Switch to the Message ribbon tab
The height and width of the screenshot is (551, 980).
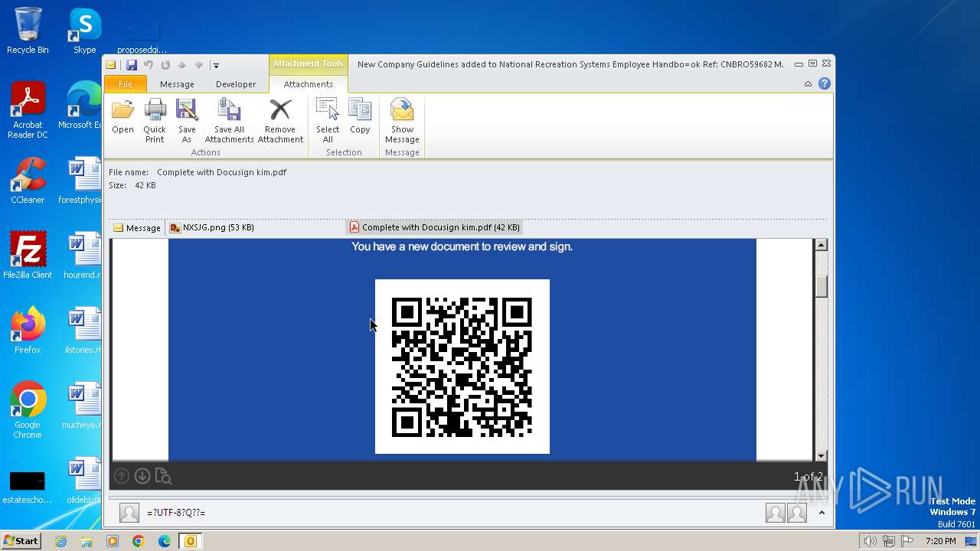tap(177, 84)
